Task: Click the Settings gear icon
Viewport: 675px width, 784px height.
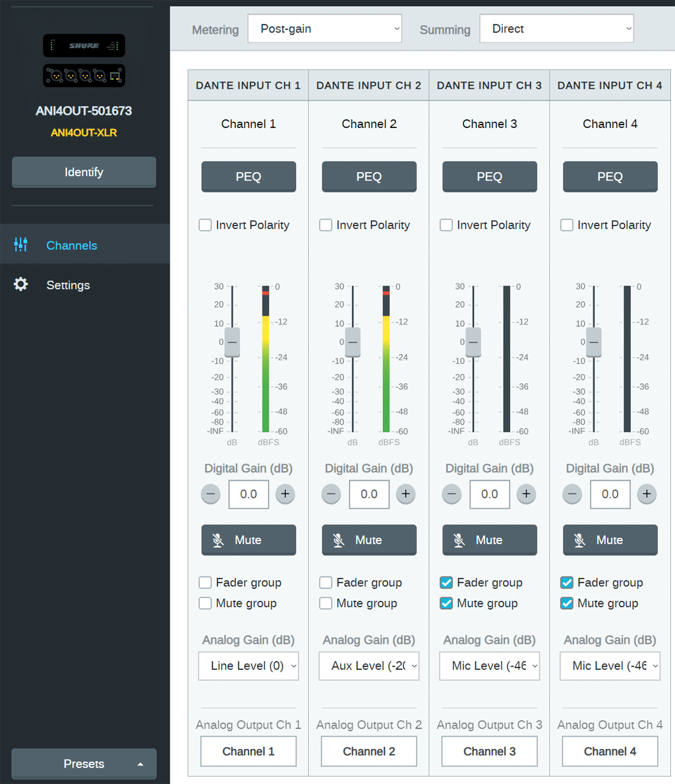Action: click(x=21, y=285)
